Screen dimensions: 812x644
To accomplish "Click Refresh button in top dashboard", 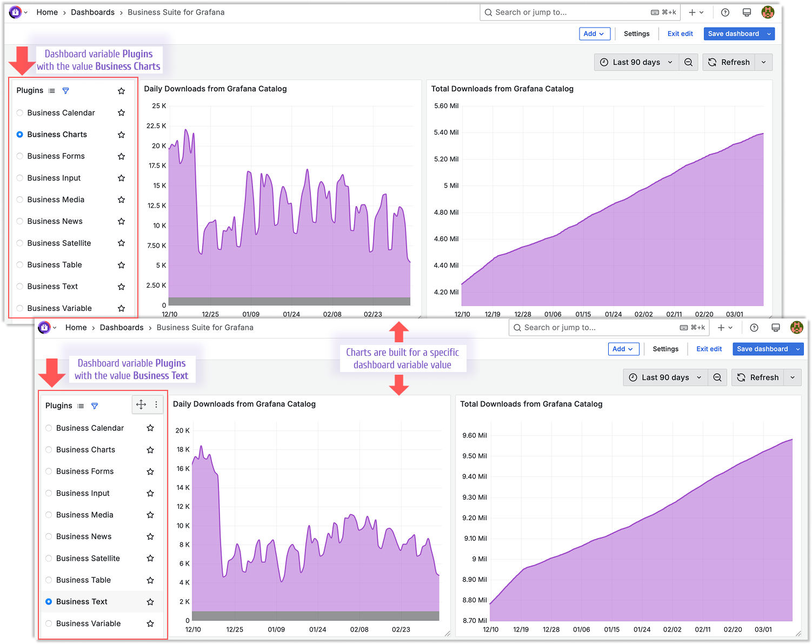I will (729, 62).
